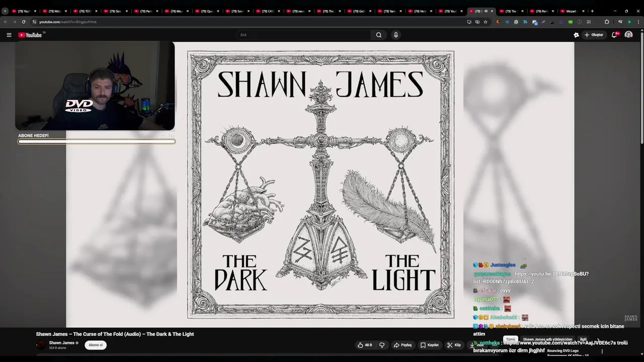The width and height of the screenshot is (644, 362).
Task: Click the video title text
Action: [115, 334]
